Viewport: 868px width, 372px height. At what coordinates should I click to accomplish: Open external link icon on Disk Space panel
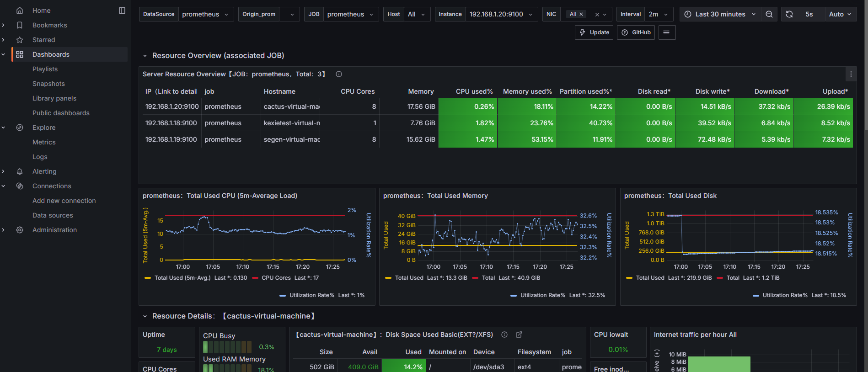(x=519, y=335)
